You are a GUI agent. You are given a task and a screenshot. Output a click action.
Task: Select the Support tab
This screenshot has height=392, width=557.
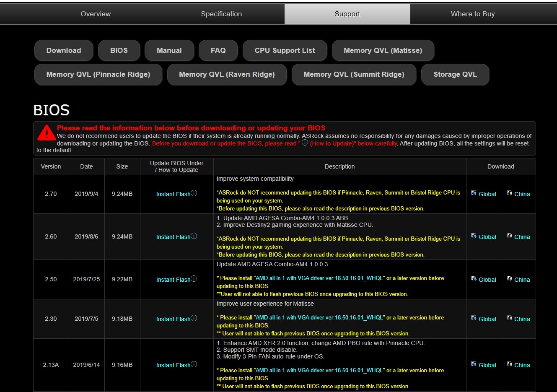click(347, 14)
